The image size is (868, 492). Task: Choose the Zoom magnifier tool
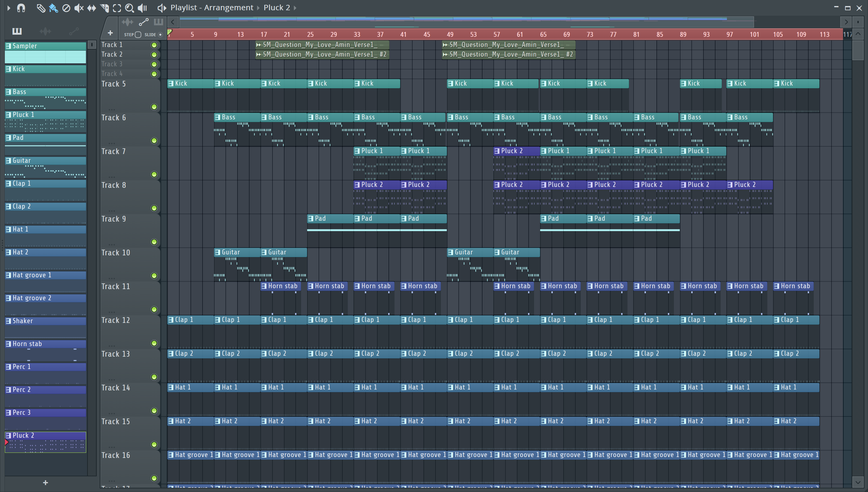click(x=129, y=8)
